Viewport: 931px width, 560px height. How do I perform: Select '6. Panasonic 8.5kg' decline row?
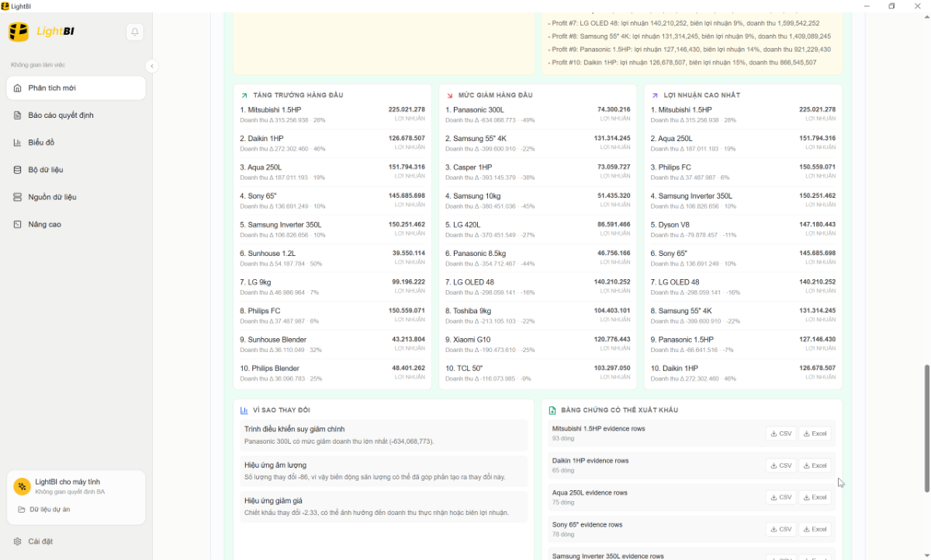click(538, 258)
